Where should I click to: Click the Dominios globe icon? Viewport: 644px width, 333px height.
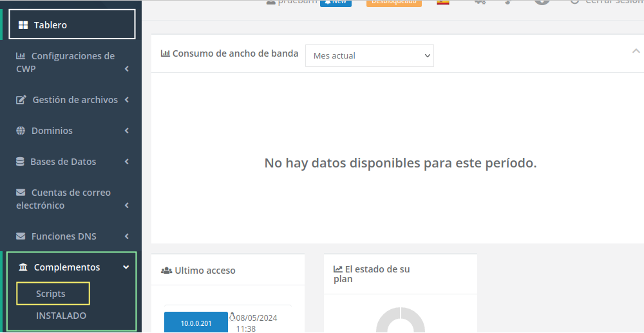pyautogui.click(x=21, y=131)
